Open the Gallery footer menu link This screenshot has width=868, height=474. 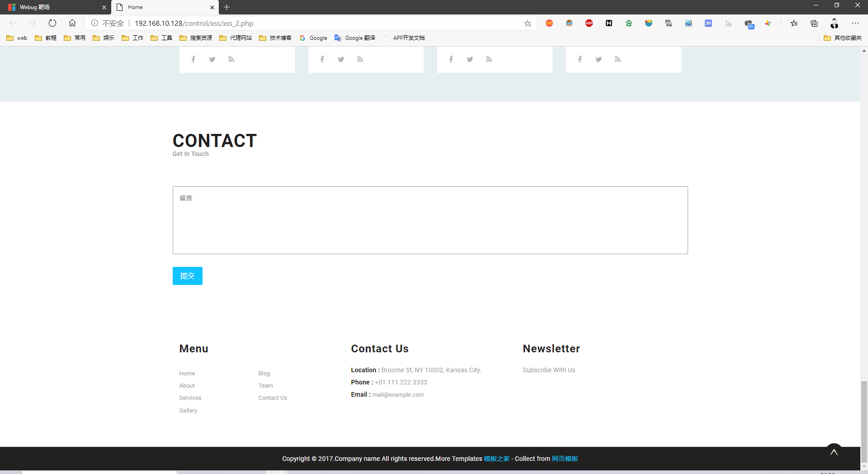click(x=188, y=411)
